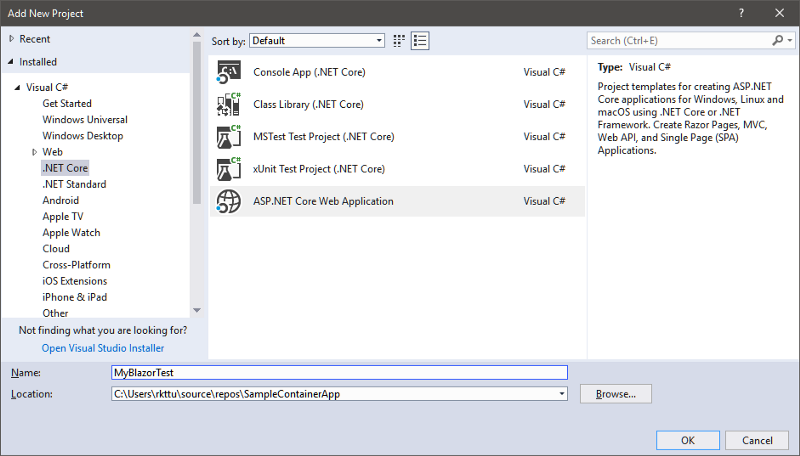Click the Console App template icon
This screenshot has height=456, width=800.
click(229, 72)
